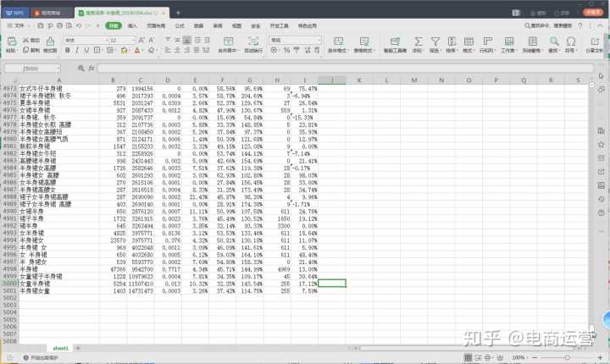Add a new sheet with plus button
Screen dimensions: 610x364
click(78, 348)
